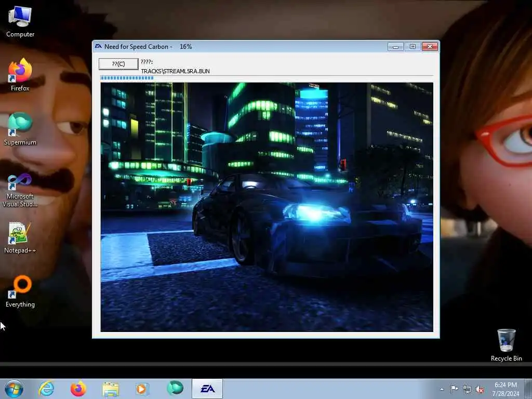Open Windows Media Player on taskbar

(x=142, y=389)
